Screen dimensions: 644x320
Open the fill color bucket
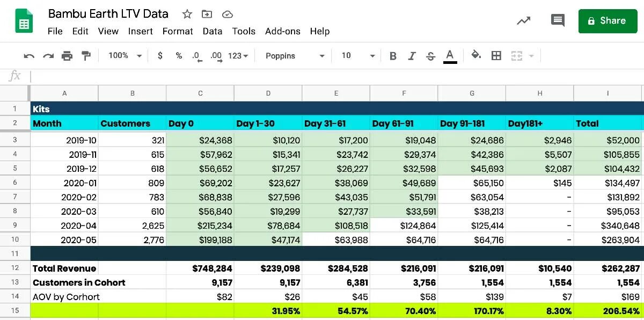click(x=476, y=55)
